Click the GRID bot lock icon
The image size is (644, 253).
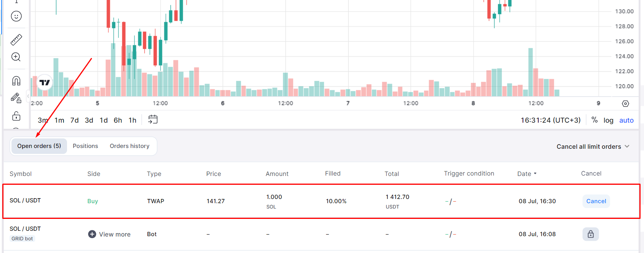click(590, 234)
